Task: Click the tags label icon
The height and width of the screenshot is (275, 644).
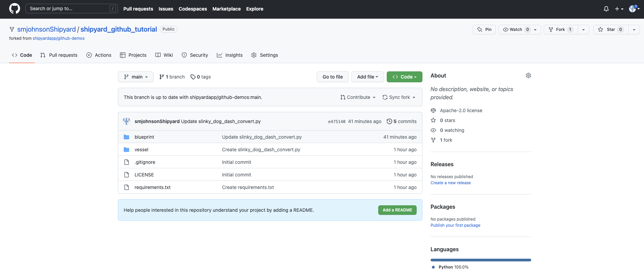Action: (193, 77)
